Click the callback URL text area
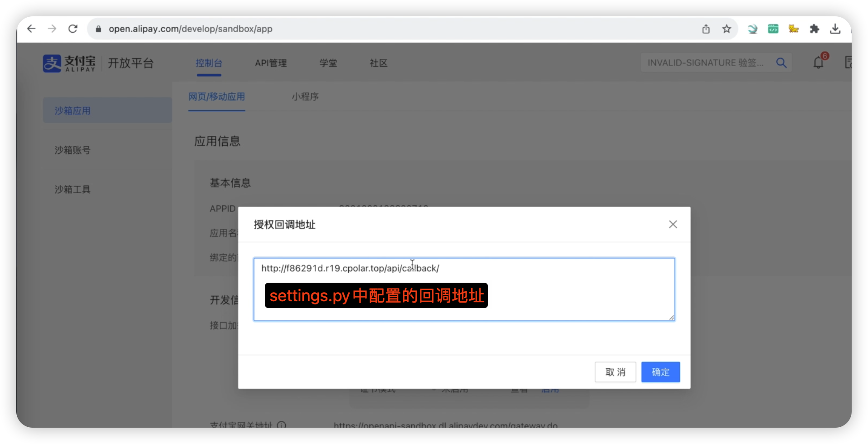 click(464, 290)
